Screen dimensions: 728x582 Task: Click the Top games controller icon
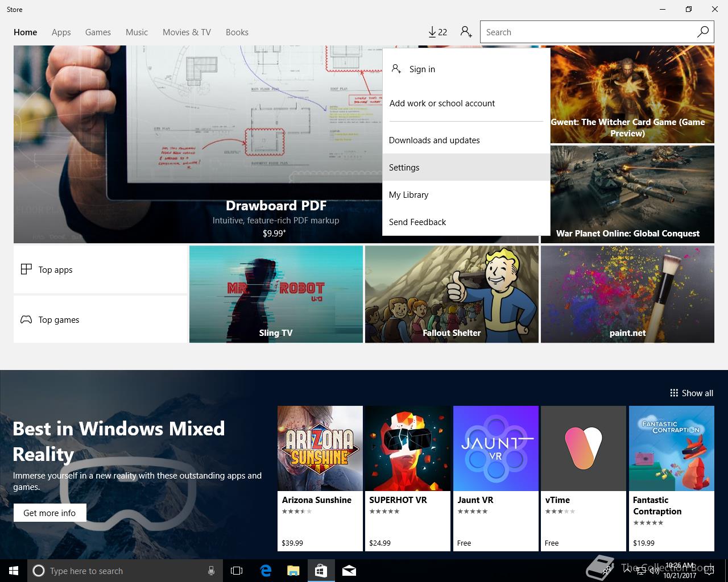[x=26, y=319]
